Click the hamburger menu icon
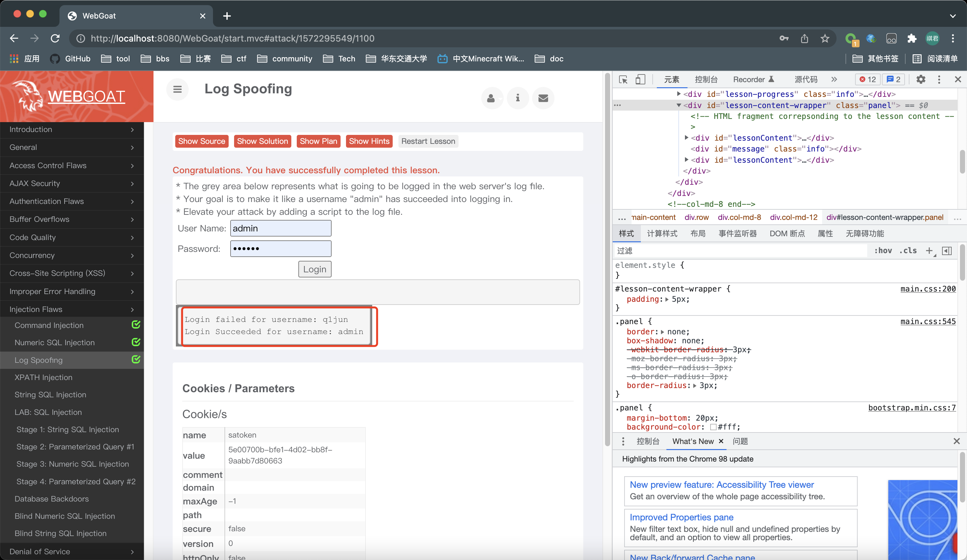Image resolution: width=967 pixels, height=560 pixels. tap(177, 89)
